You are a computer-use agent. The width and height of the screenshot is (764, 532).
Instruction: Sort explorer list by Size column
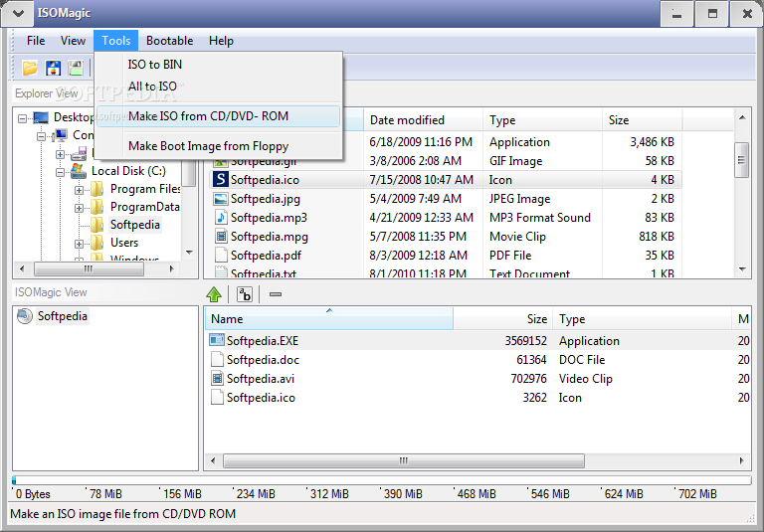643,120
